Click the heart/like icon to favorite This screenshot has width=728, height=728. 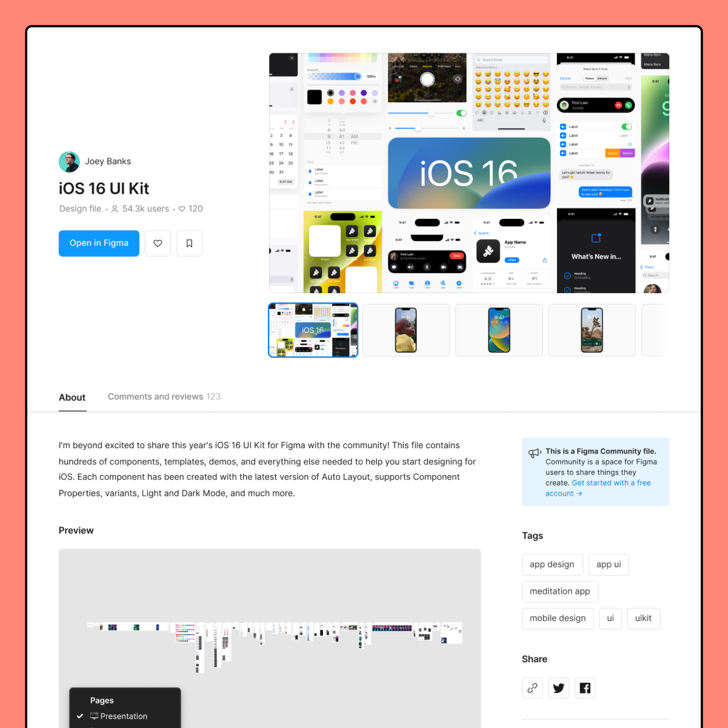click(x=157, y=243)
